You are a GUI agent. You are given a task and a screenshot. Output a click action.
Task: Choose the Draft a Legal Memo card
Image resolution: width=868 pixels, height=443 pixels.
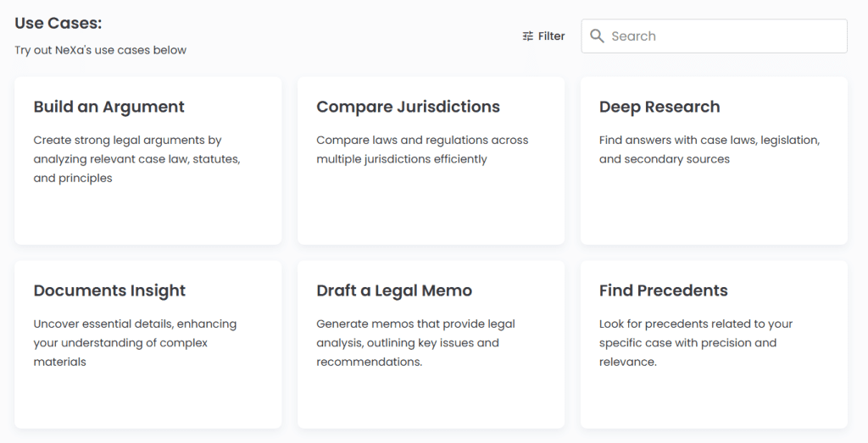(431, 345)
